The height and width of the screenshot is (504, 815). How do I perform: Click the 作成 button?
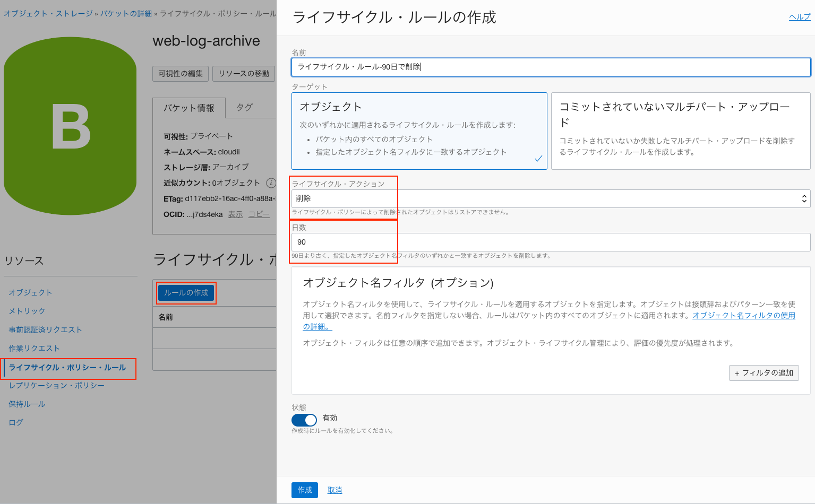tap(304, 490)
